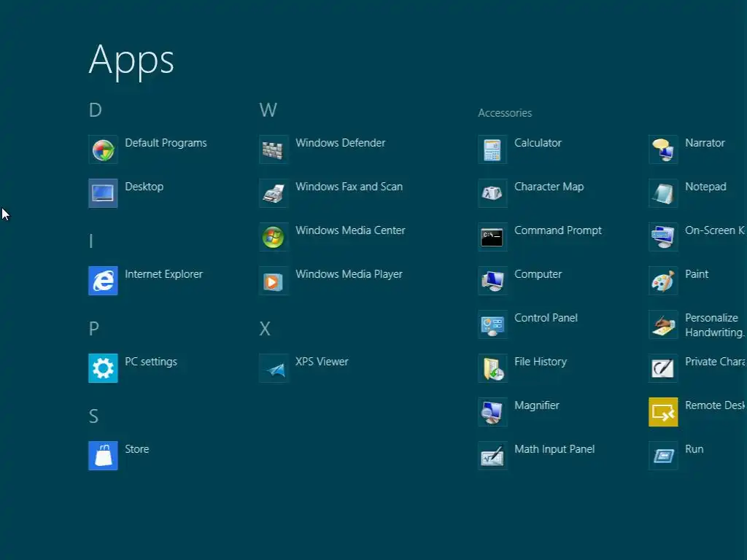The height and width of the screenshot is (560, 747).
Task: Open the Personalize Handwriting icon
Action: tap(663, 324)
